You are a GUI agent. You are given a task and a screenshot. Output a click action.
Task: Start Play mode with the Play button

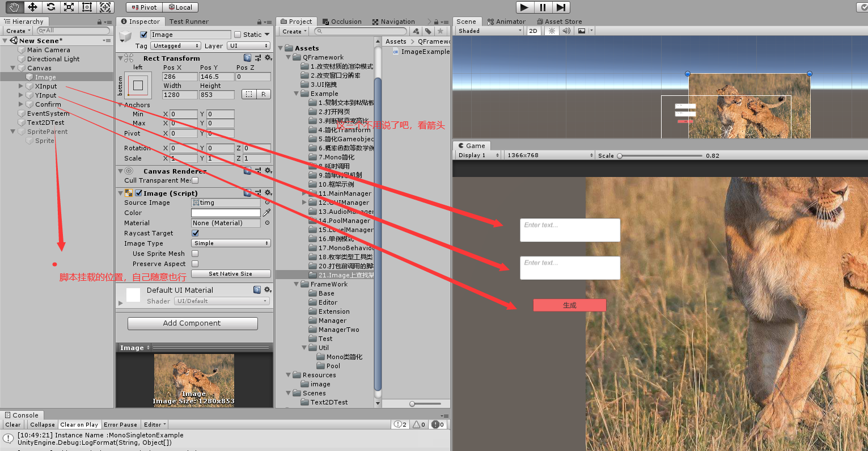point(524,7)
